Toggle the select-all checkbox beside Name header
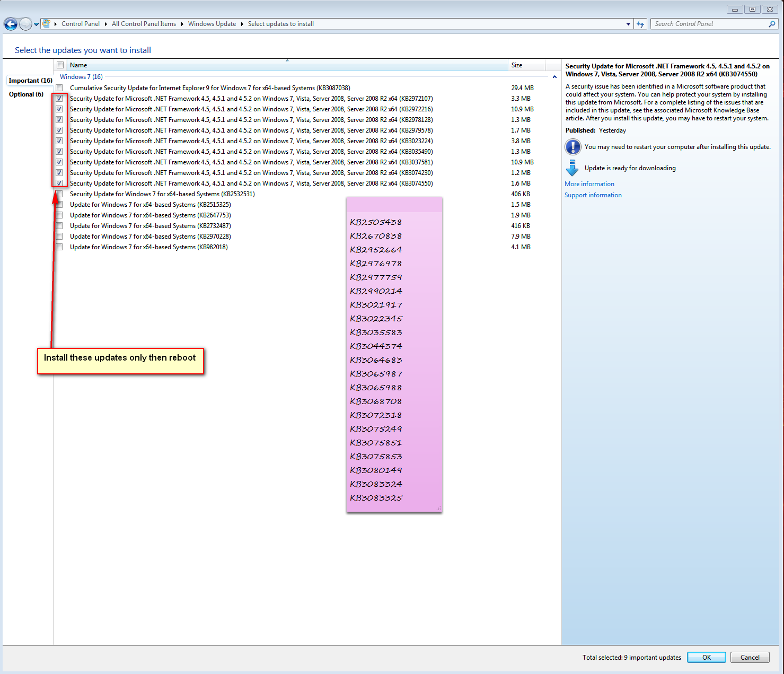 click(x=60, y=65)
